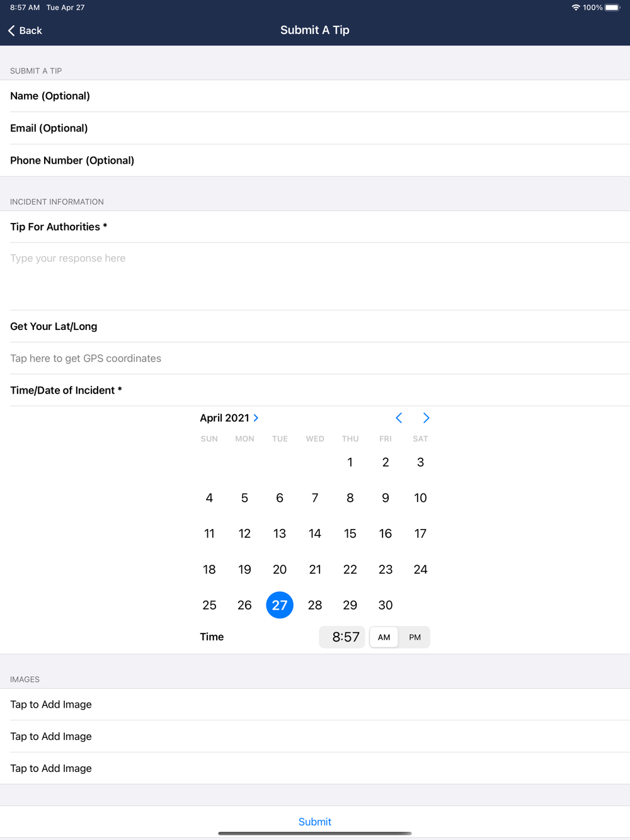Select April 6 on calendar
The height and width of the screenshot is (840, 630).
[280, 498]
